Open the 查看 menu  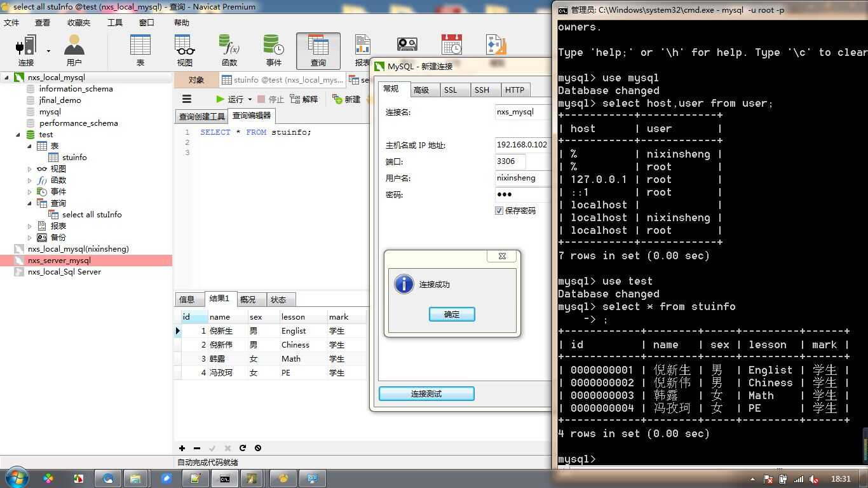(x=43, y=22)
